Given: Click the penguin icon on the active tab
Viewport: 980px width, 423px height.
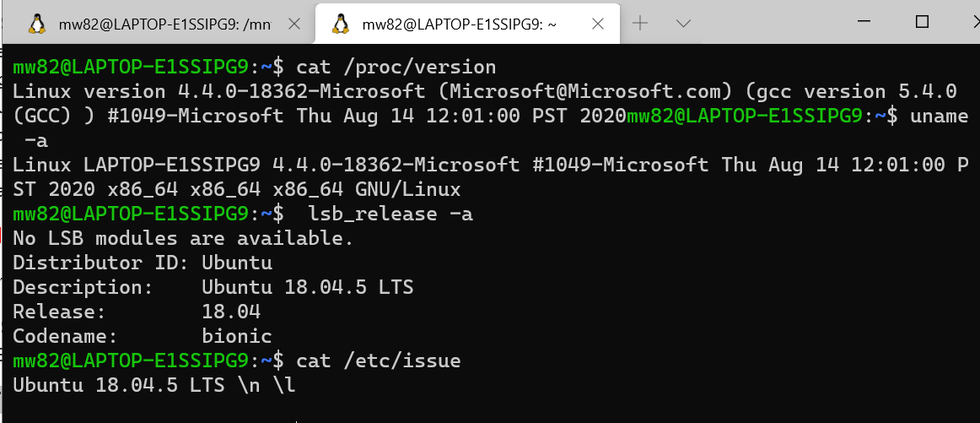Looking at the screenshot, I should pyautogui.click(x=341, y=24).
